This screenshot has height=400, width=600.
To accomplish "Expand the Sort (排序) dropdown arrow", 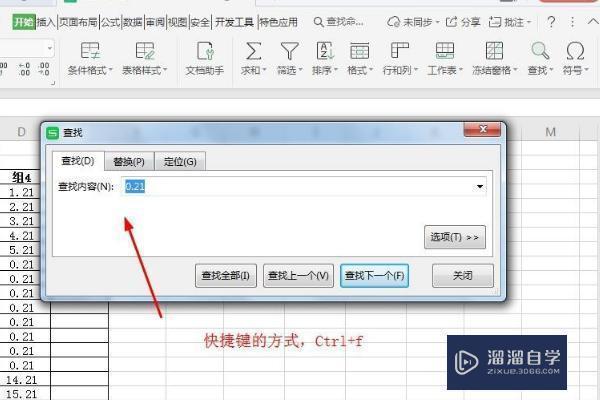I will pyautogui.click(x=336, y=70).
